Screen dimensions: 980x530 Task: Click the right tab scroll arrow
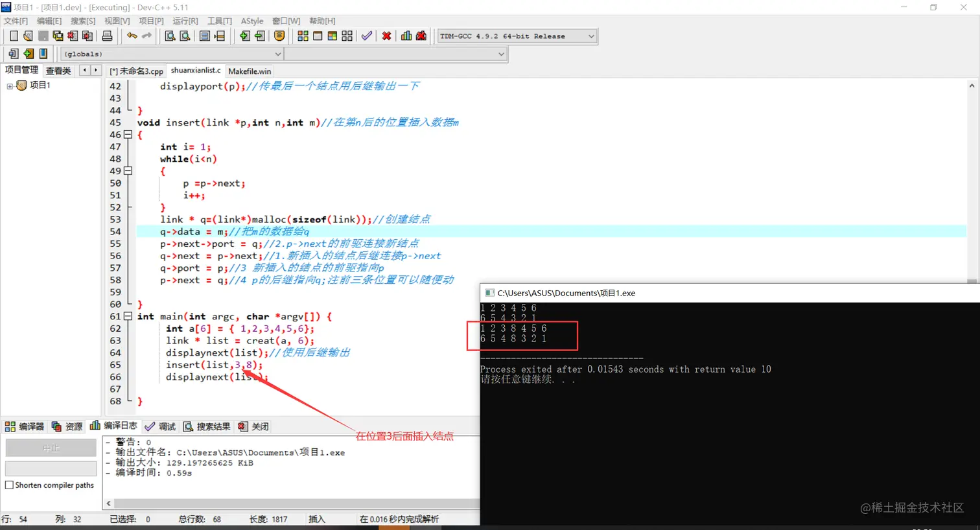click(96, 70)
